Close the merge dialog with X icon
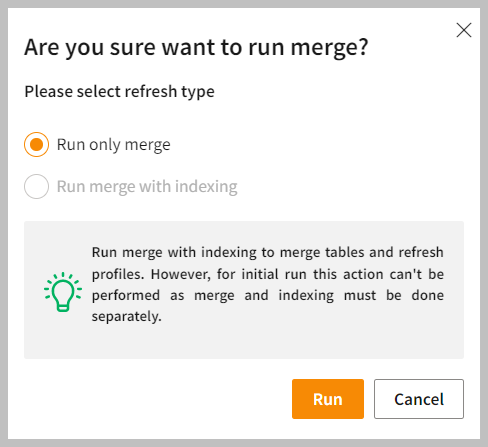This screenshot has width=488, height=447. (464, 30)
